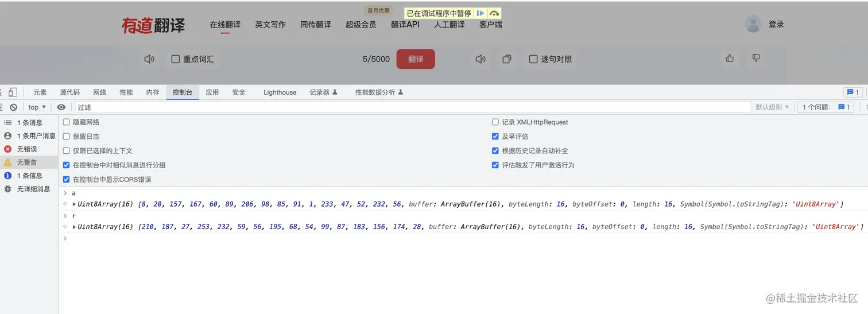Thumbs up the translation
The width and height of the screenshot is (868, 314).
(x=730, y=58)
